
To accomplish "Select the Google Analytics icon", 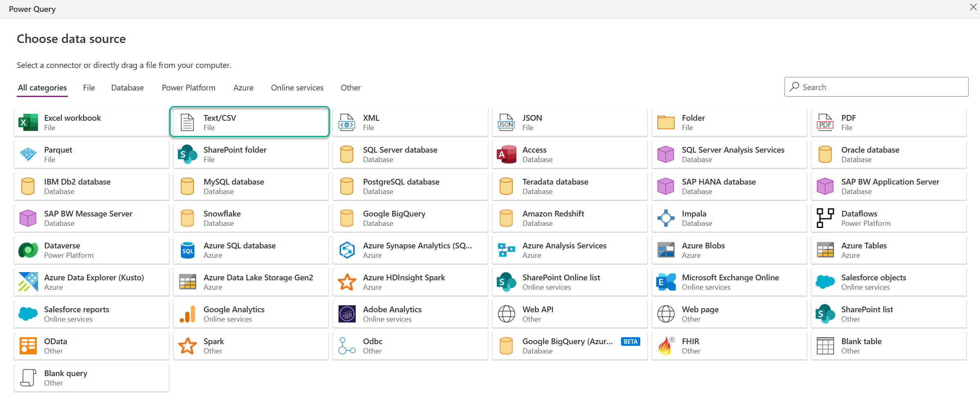I will pyautogui.click(x=188, y=314).
